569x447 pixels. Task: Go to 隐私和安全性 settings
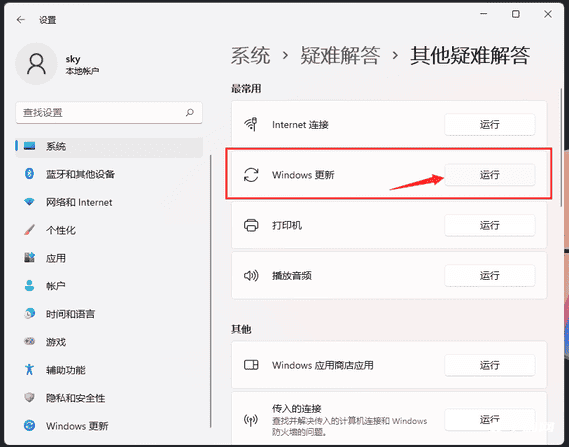tap(109, 398)
